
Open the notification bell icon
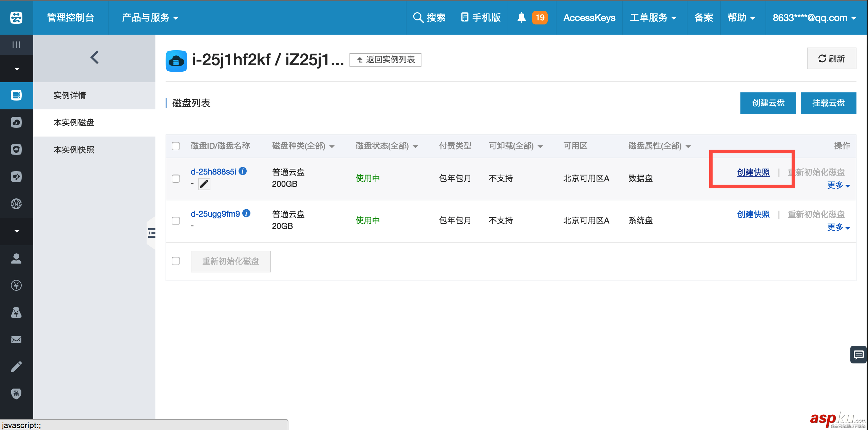521,17
